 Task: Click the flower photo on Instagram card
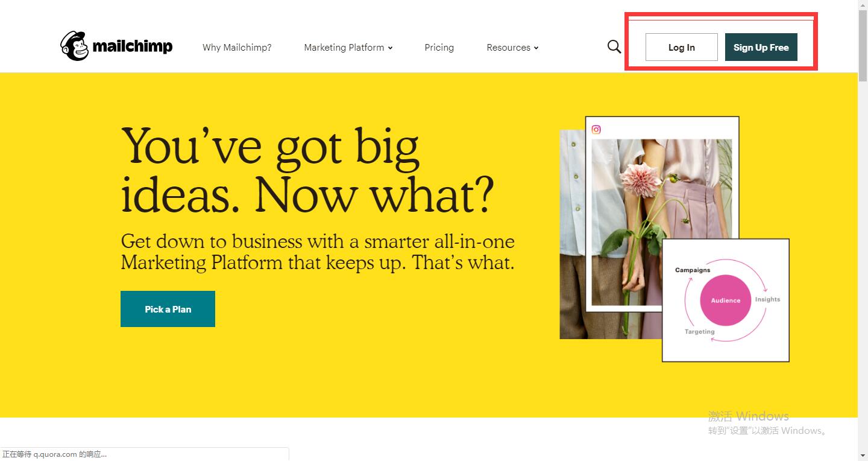click(x=661, y=222)
